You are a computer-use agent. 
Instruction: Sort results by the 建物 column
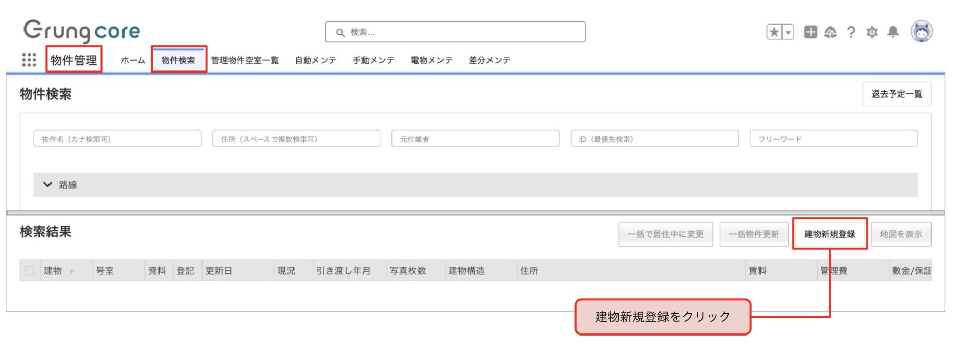[x=53, y=271]
